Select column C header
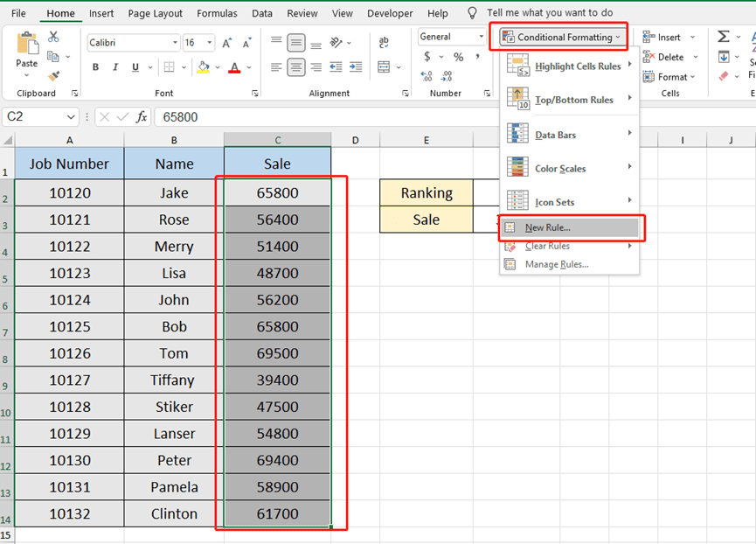This screenshot has height=544, width=756. coord(277,140)
